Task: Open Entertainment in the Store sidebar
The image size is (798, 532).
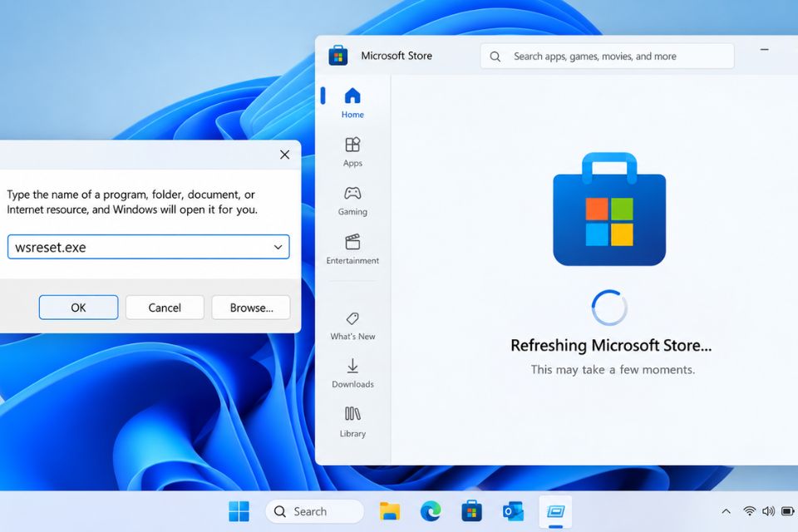Action: tap(352, 249)
